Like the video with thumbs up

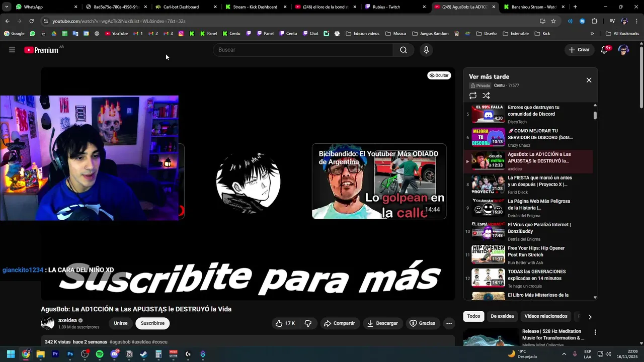[285, 323]
